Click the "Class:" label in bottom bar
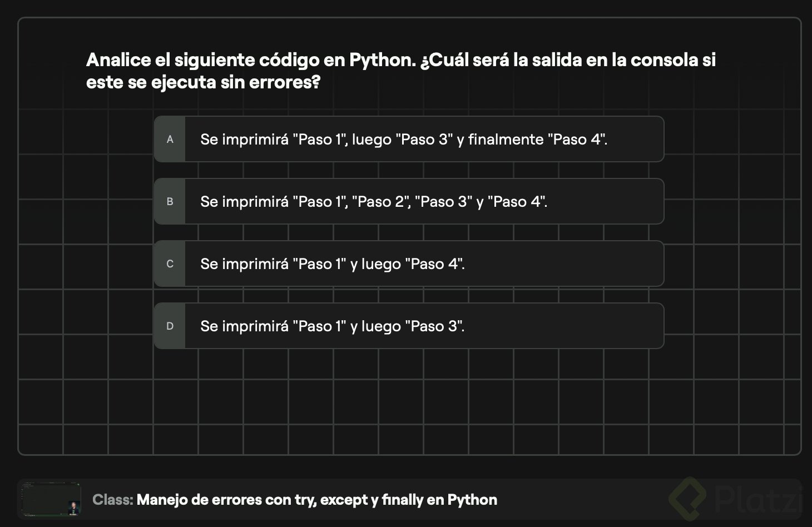The height and width of the screenshot is (527, 812). (x=112, y=500)
